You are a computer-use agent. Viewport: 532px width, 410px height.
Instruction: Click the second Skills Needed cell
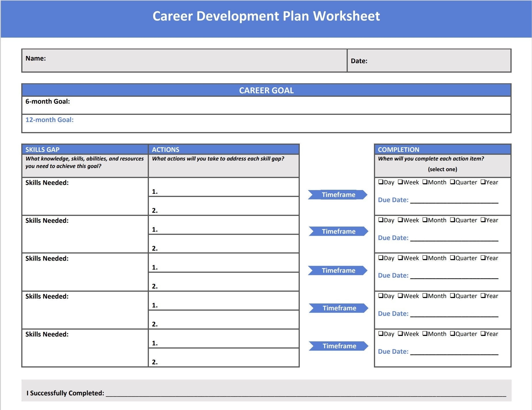click(x=85, y=234)
